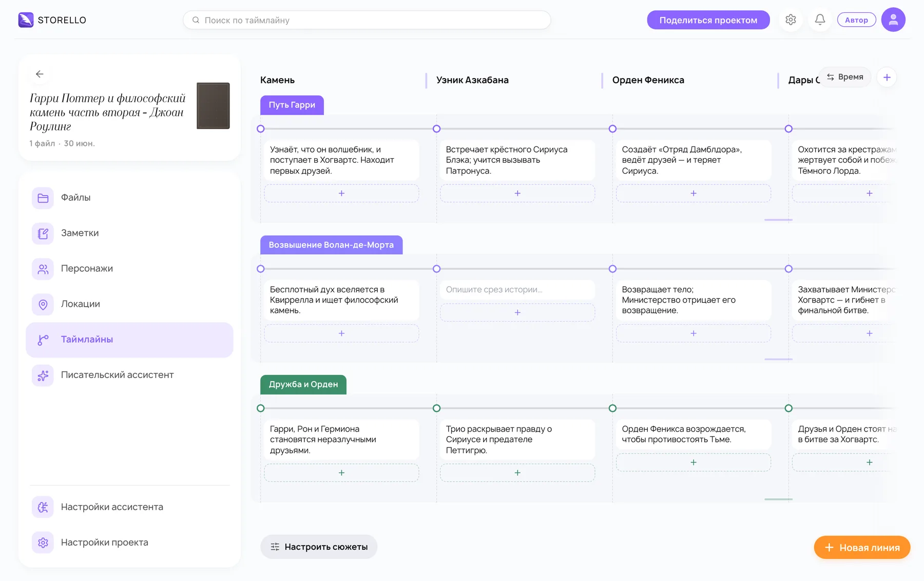Click the Камень column header
The width and height of the screenshot is (924, 581).
(x=277, y=80)
